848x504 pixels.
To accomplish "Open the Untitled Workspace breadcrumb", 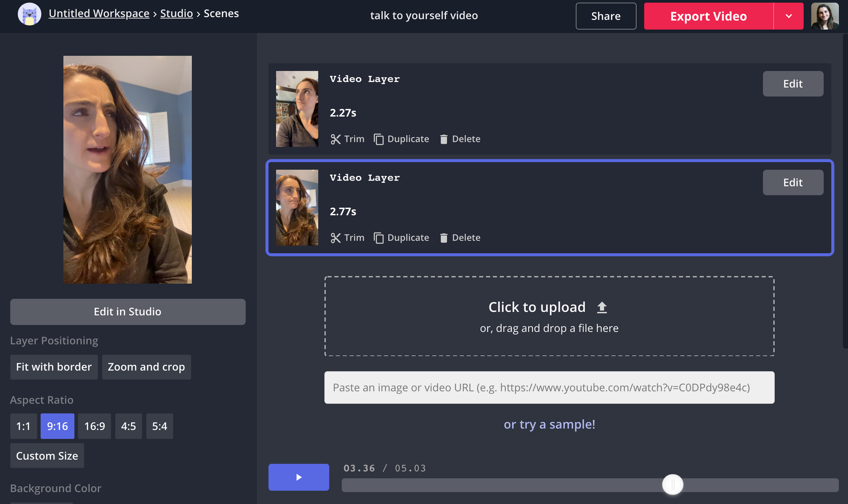I will click(x=99, y=14).
